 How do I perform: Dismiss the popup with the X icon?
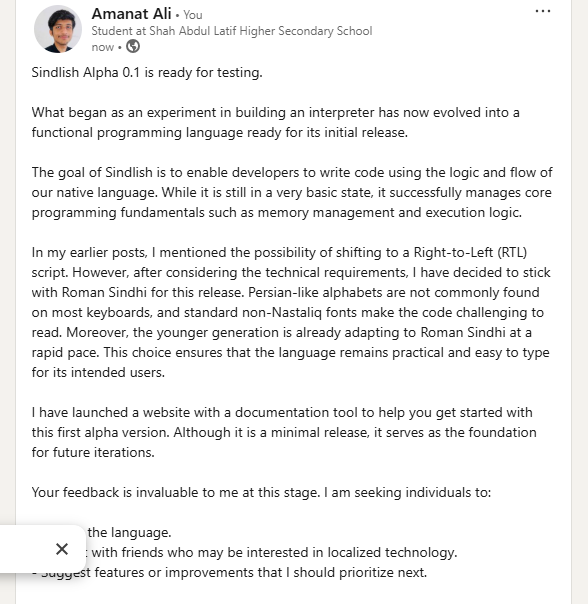pyautogui.click(x=62, y=549)
